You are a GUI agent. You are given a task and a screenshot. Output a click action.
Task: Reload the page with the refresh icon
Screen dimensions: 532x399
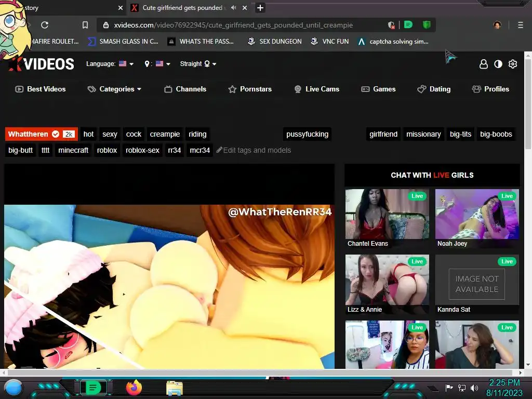tap(45, 25)
